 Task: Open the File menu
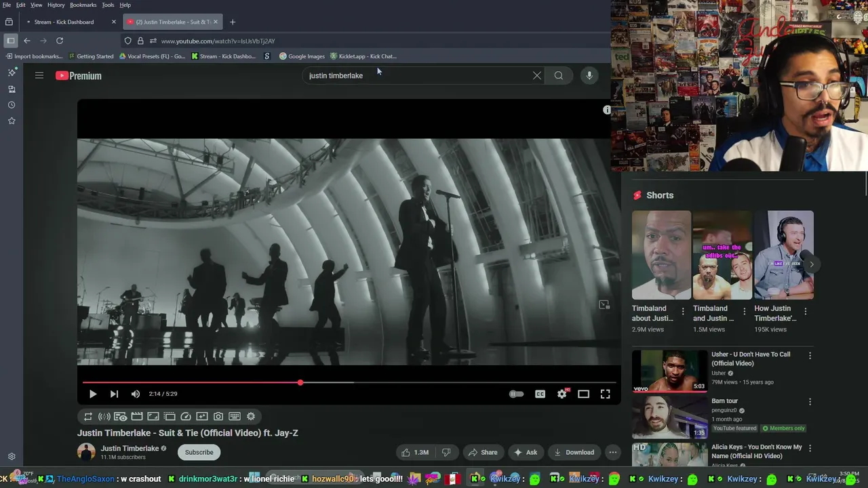(7, 5)
